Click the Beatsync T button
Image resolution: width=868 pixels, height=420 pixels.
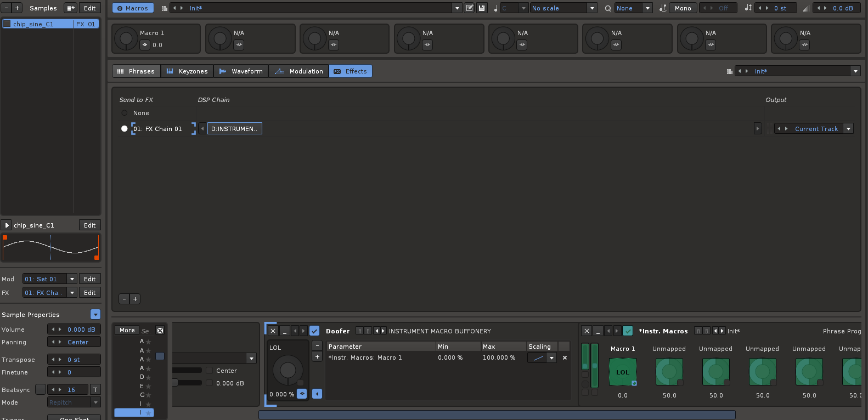(95, 389)
